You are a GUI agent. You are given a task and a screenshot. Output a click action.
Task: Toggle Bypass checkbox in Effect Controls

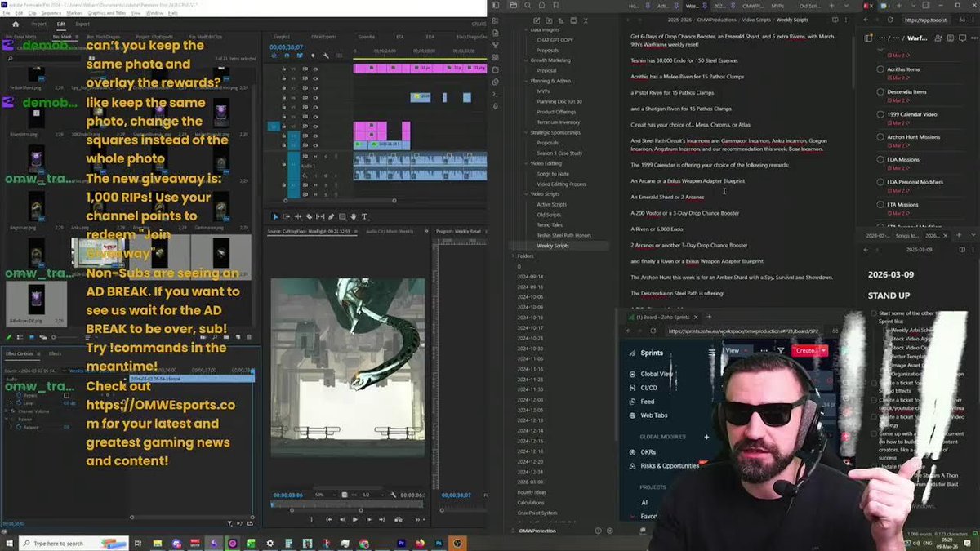(x=66, y=396)
